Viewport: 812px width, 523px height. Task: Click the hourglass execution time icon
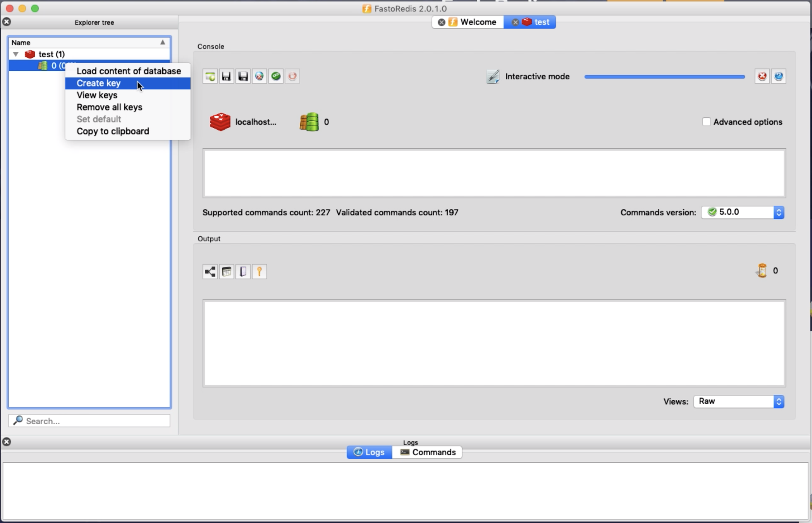tap(762, 270)
